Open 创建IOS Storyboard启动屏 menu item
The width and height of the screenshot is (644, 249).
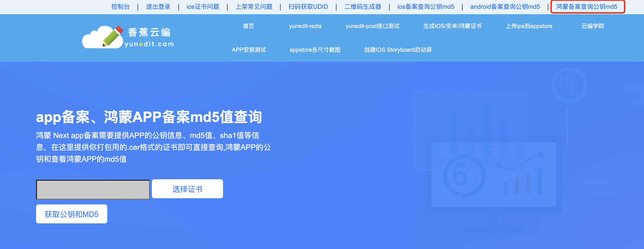[x=398, y=50]
